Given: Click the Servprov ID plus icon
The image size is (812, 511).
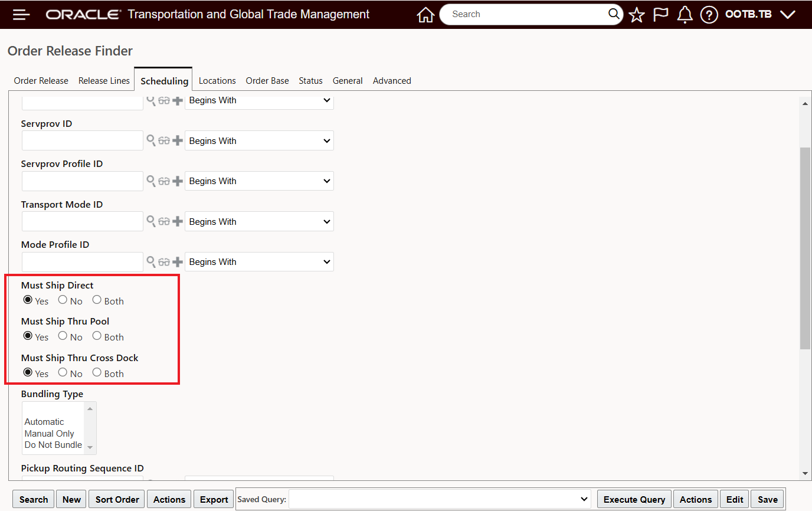Looking at the screenshot, I should click(178, 141).
